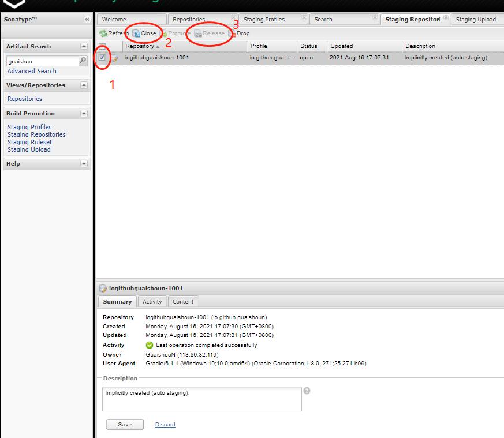This screenshot has height=438, width=504.
Task: Sort by the Updated column header
Action: pos(364,46)
